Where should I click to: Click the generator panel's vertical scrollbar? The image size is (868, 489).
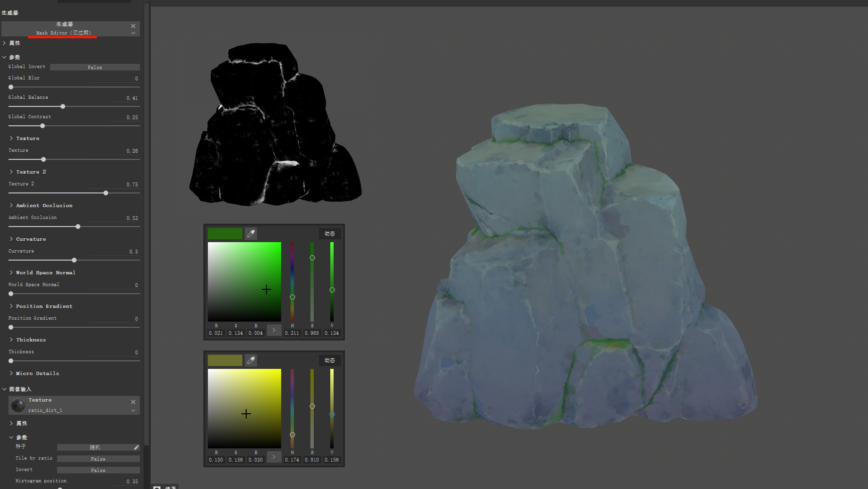(x=146, y=225)
